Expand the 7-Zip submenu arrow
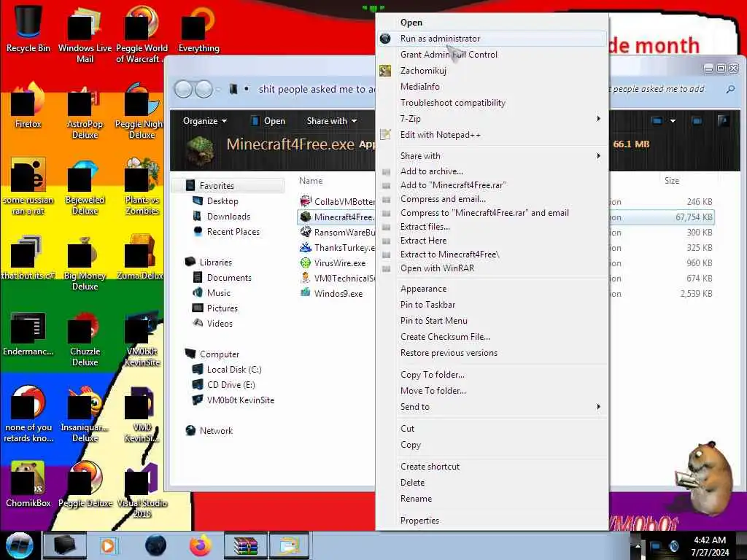747x560 pixels. (598, 119)
